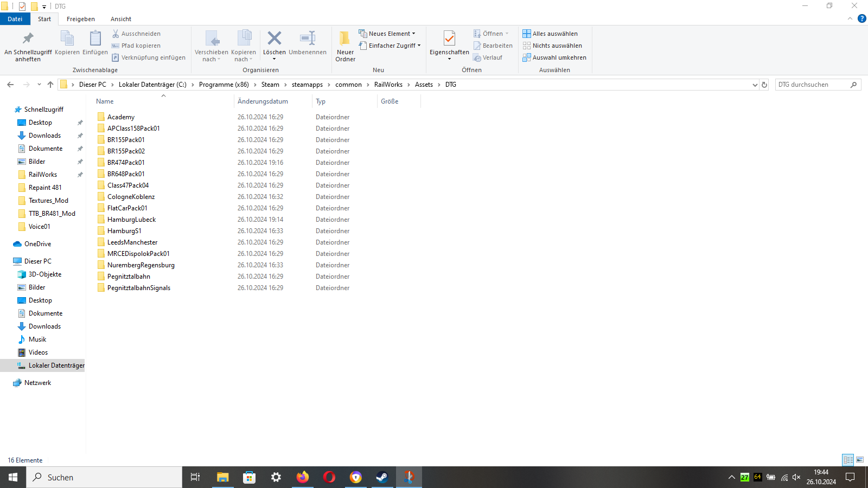
Task: Select the CologneKoblenz folder
Action: click(131, 197)
